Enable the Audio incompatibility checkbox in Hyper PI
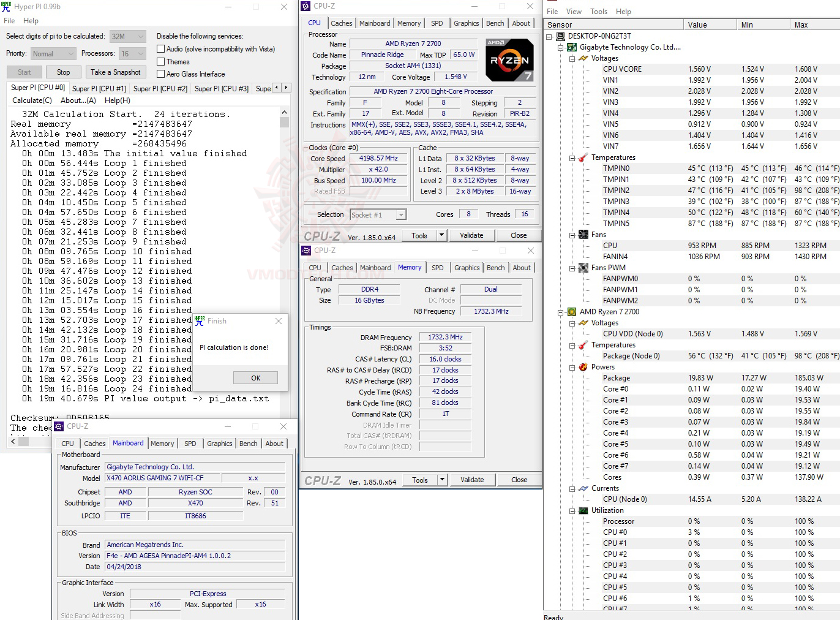This screenshot has width=840, height=620. [x=160, y=49]
